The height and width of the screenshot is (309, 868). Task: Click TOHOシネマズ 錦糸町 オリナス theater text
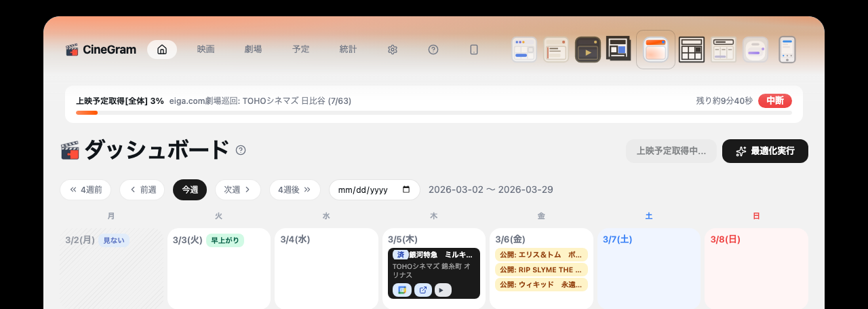[433, 271]
